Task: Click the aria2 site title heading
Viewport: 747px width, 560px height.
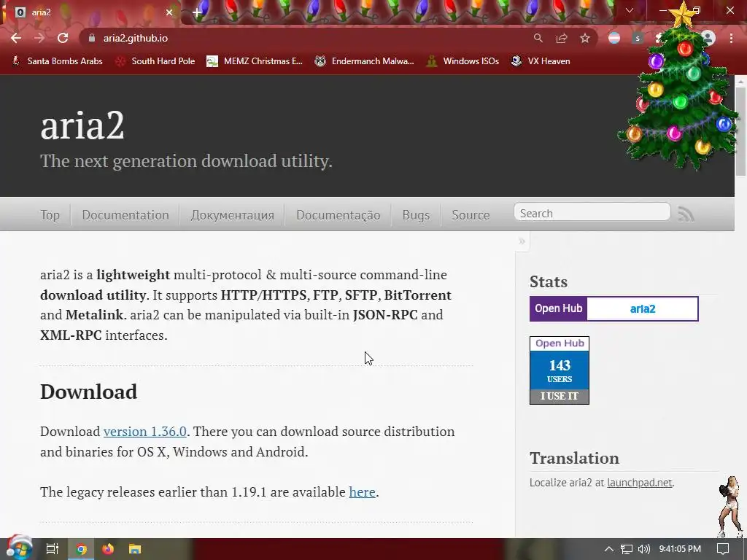Action: click(82, 125)
